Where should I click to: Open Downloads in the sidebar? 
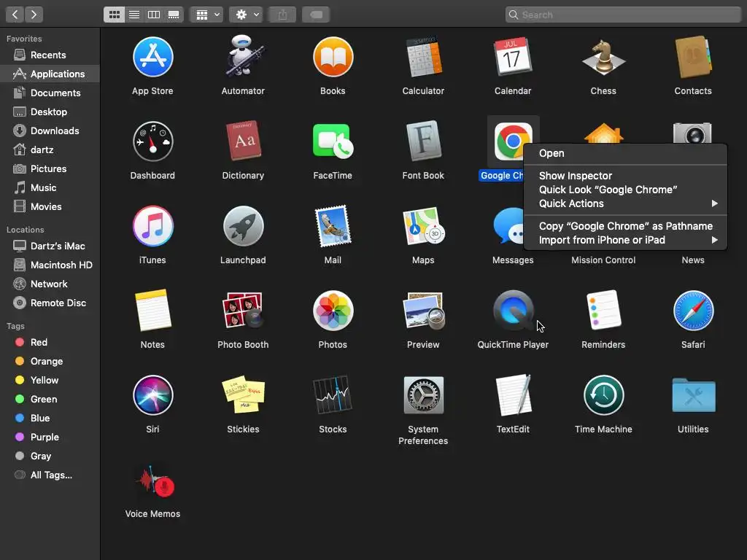click(x=50, y=131)
